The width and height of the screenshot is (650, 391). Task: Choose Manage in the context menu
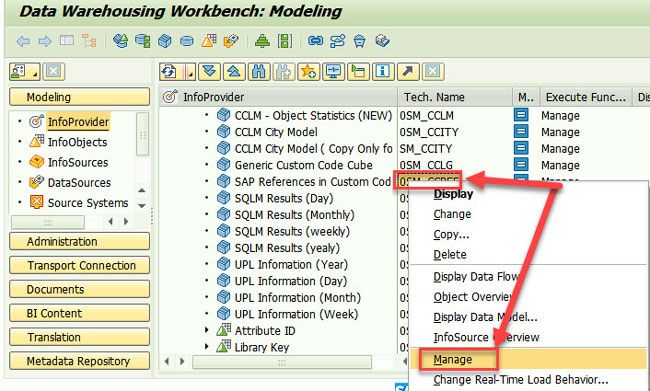(x=453, y=359)
